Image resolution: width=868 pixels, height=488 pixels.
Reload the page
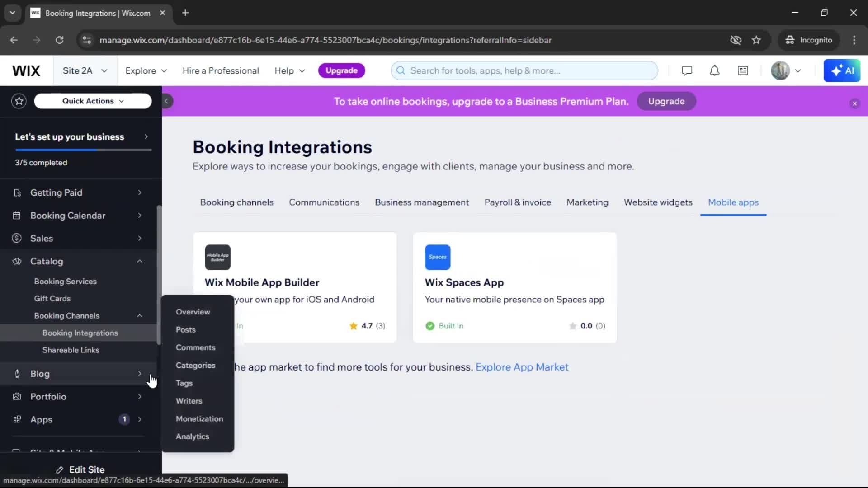pyautogui.click(x=59, y=40)
